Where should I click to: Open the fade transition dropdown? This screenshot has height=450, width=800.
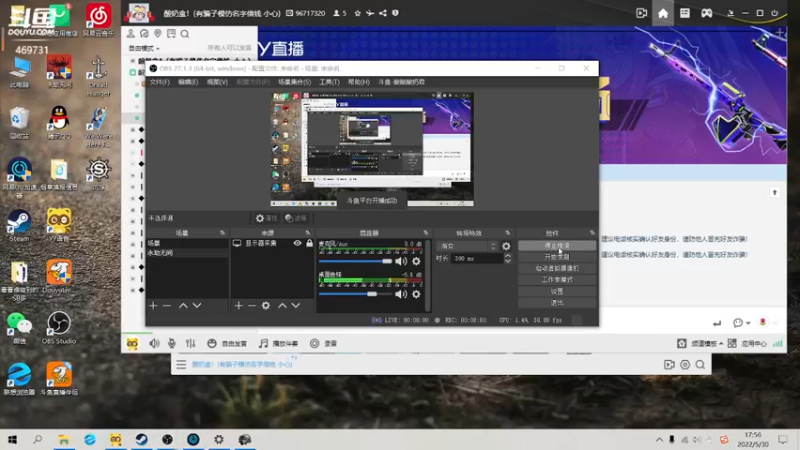click(x=467, y=246)
